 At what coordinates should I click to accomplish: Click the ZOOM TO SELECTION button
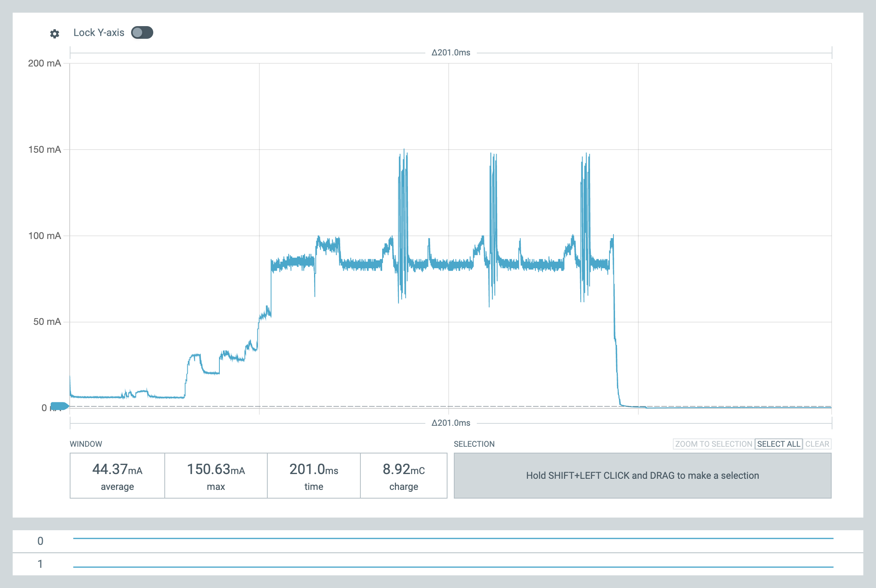[713, 444]
